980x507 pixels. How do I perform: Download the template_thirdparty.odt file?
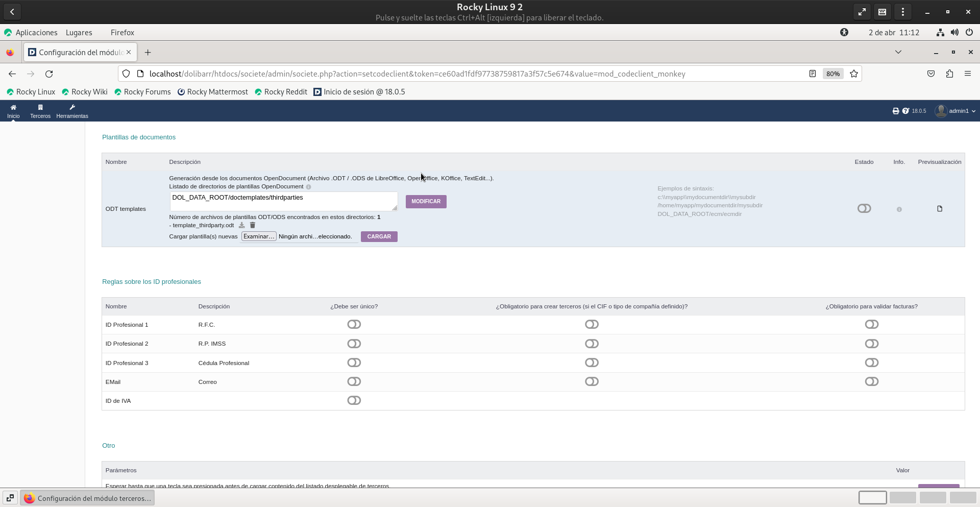pyautogui.click(x=242, y=225)
